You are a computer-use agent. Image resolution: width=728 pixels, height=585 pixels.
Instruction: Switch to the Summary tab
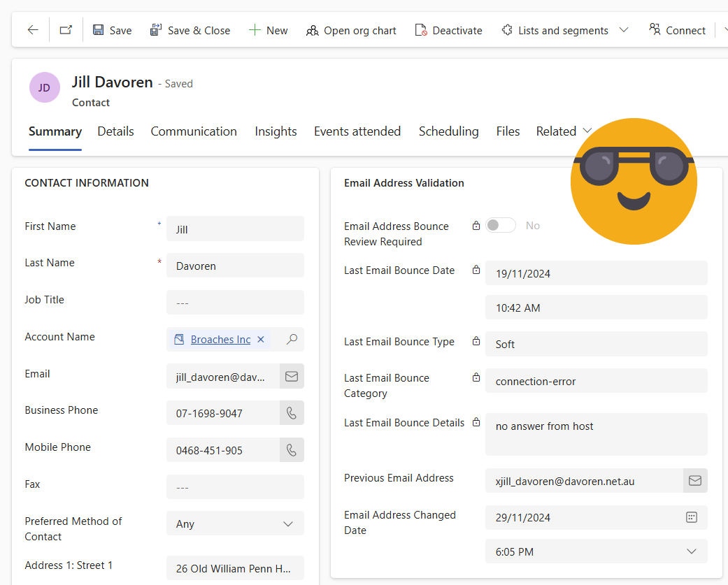55,131
